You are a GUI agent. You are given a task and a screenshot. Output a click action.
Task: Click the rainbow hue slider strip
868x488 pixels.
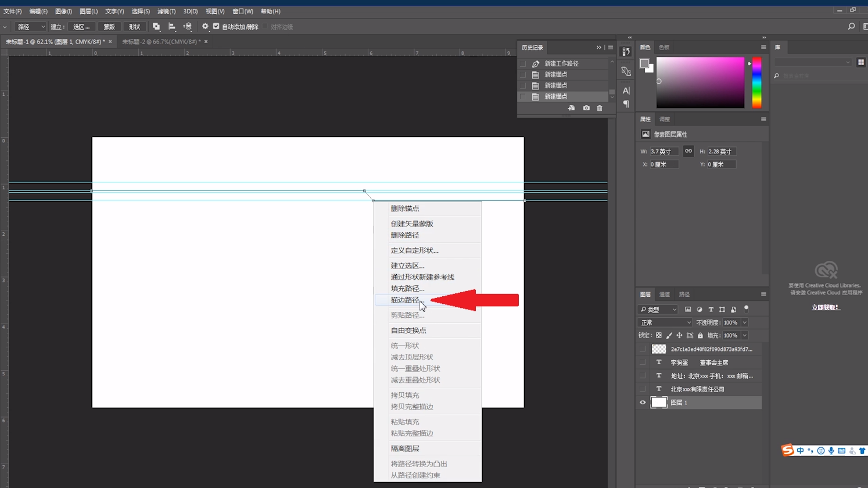coord(756,82)
